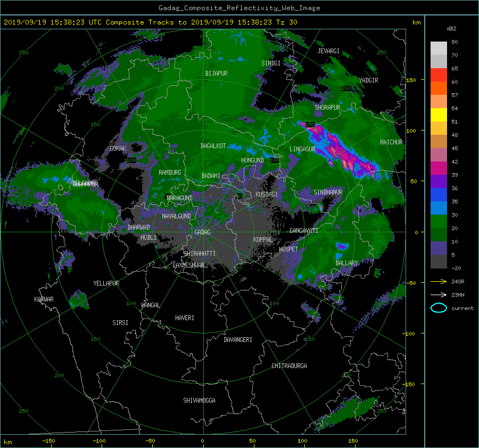Click the -20 dBZ scale value
Viewport: 479px width, 448px height.
tap(456, 268)
